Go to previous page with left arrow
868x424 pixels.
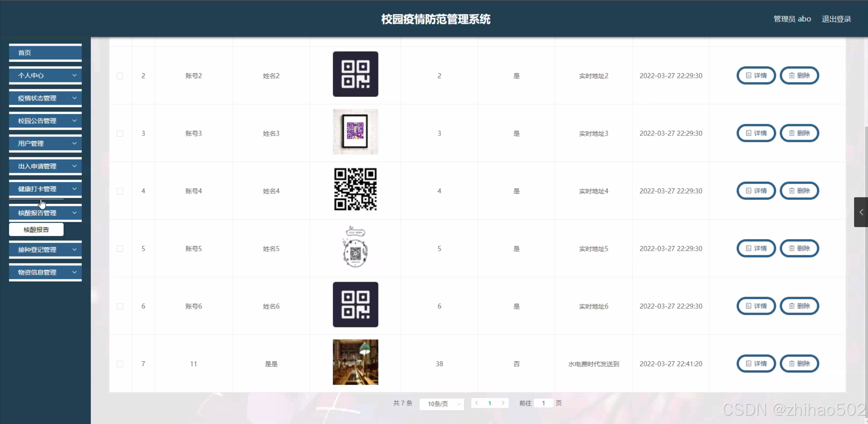[x=477, y=403]
